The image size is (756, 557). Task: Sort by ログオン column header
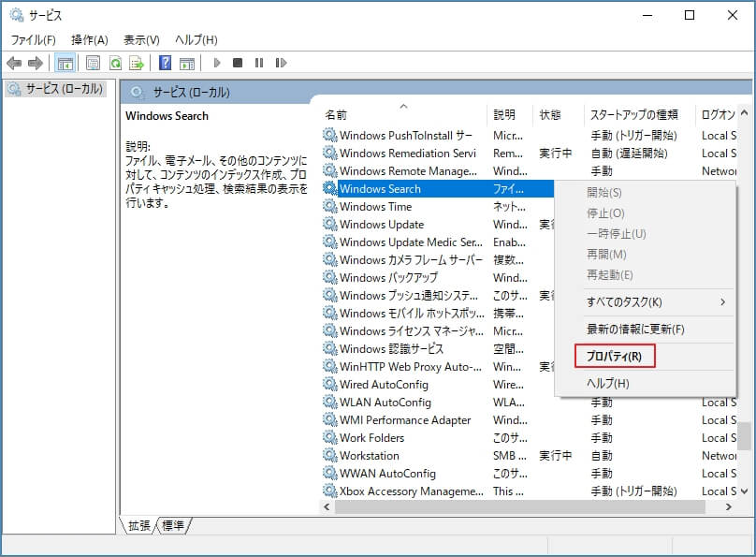pyautogui.click(x=717, y=115)
